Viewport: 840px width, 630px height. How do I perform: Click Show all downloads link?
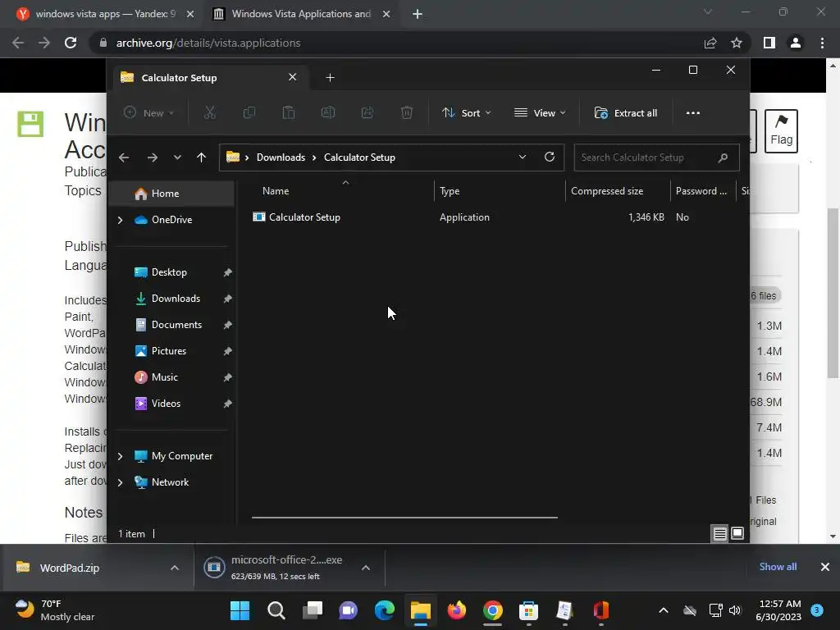coord(778,567)
